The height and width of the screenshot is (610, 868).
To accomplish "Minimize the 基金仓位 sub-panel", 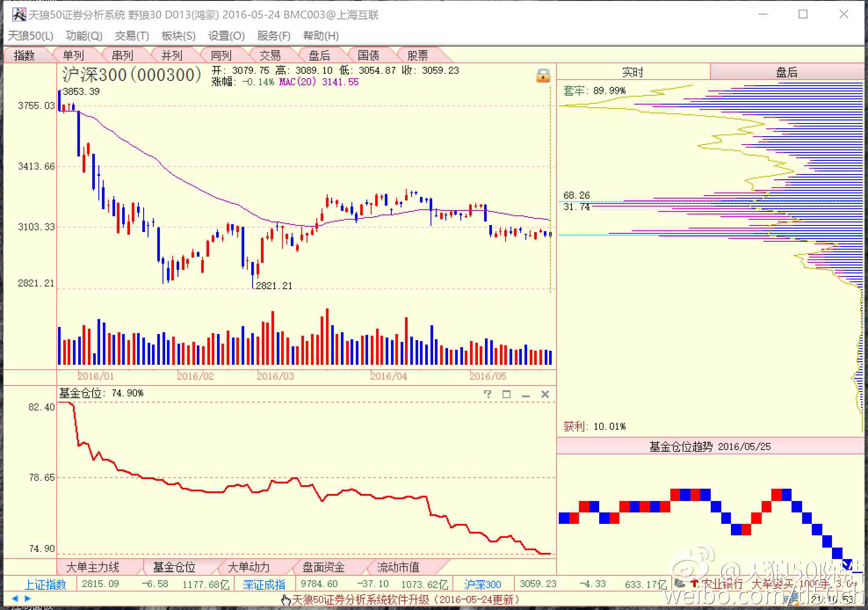I will (x=525, y=395).
